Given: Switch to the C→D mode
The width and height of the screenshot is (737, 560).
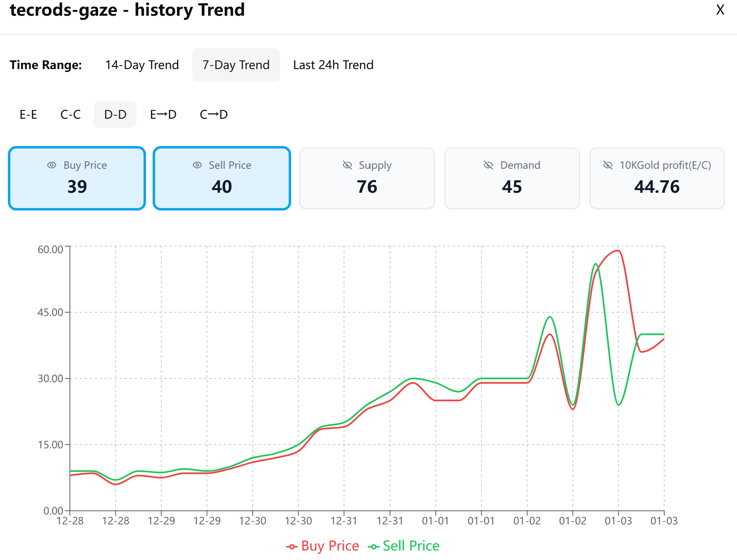Looking at the screenshot, I should 213,115.
